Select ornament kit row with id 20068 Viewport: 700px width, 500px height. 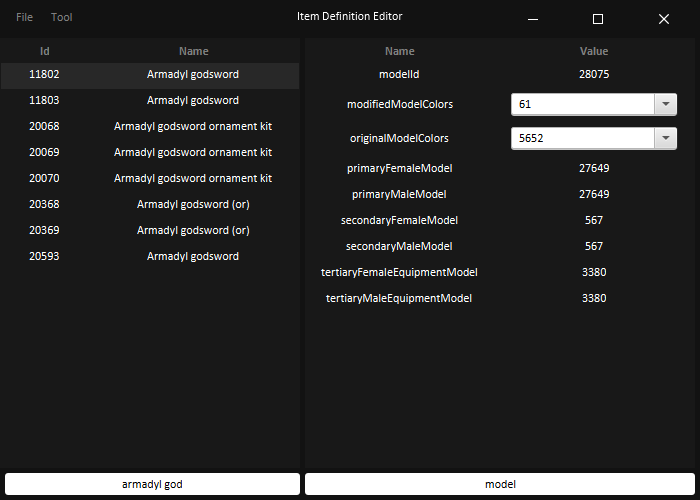pos(150,126)
